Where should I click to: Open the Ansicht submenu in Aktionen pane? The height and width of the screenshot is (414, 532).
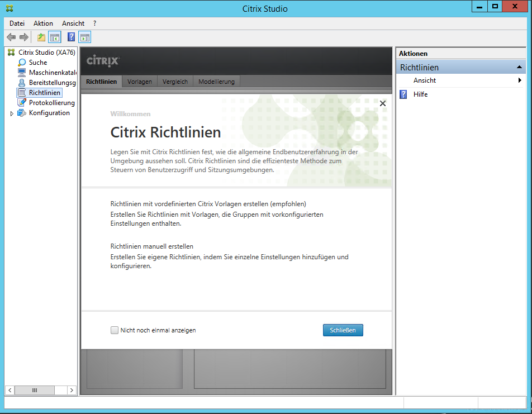click(x=460, y=80)
